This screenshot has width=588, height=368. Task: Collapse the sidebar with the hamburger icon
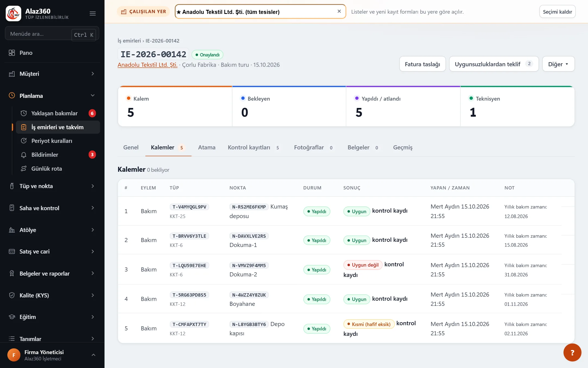click(93, 13)
